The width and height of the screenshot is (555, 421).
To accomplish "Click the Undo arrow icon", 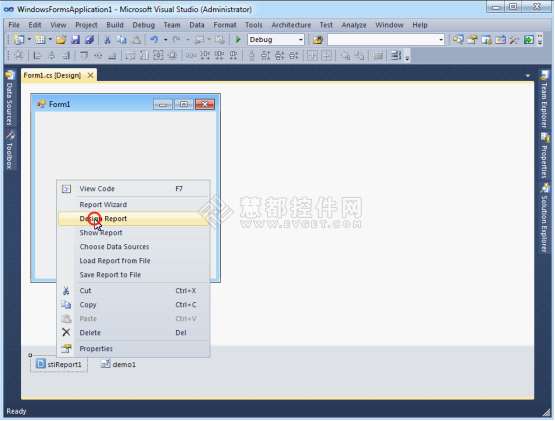I will tap(154, 40).
